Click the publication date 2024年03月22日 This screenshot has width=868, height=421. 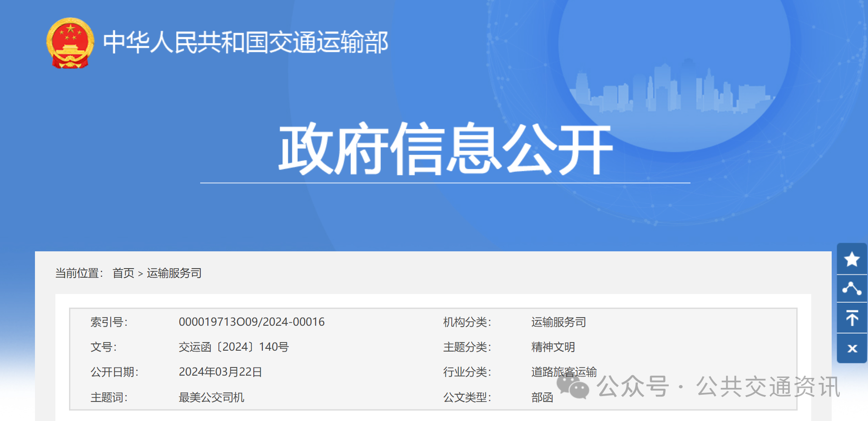[x=220, y=372]
